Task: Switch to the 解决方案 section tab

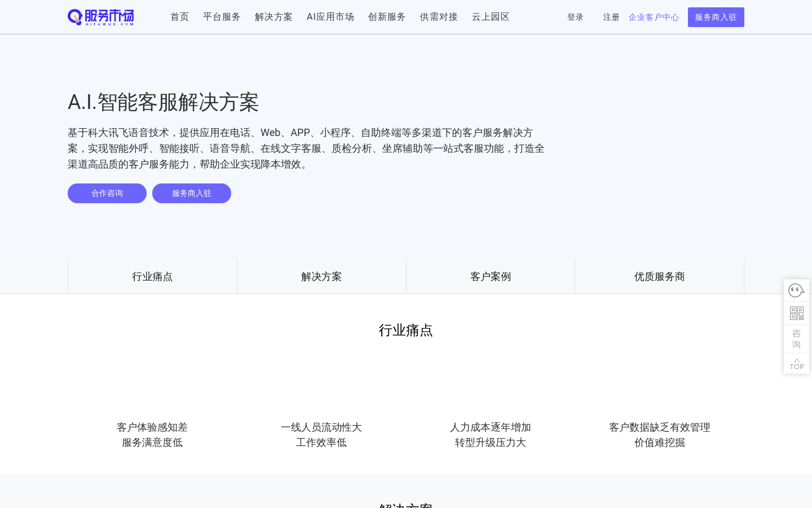Action: coord(321,277)
